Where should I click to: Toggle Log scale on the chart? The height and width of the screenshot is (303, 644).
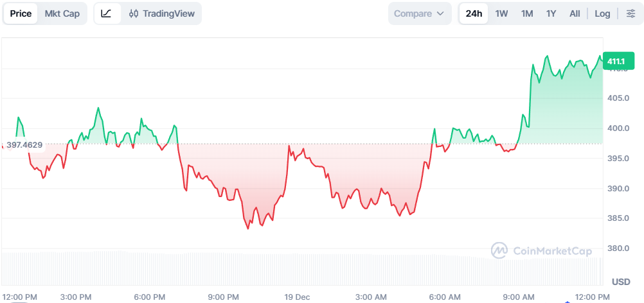tap(602, 13)
